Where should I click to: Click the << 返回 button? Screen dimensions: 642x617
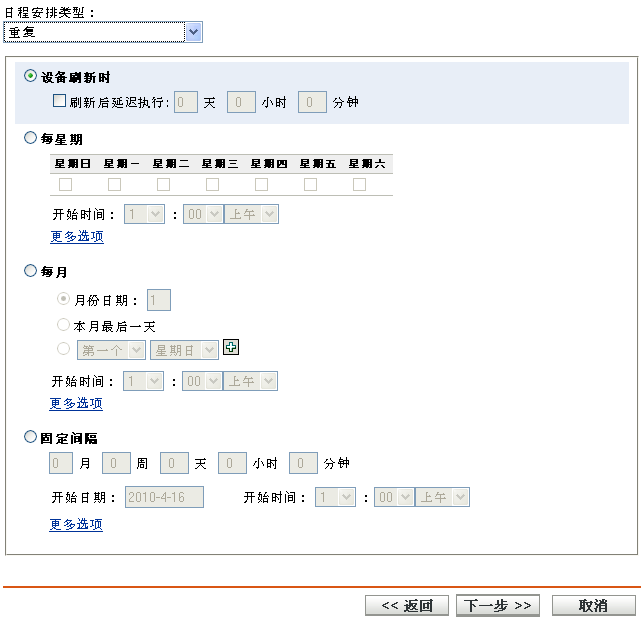tap(407, 605)
